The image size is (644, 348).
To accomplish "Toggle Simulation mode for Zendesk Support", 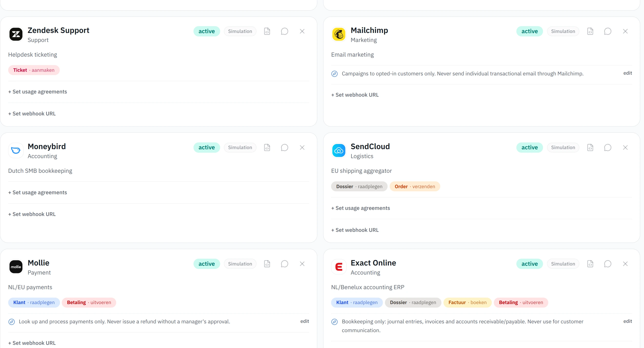I will (240, 31).
